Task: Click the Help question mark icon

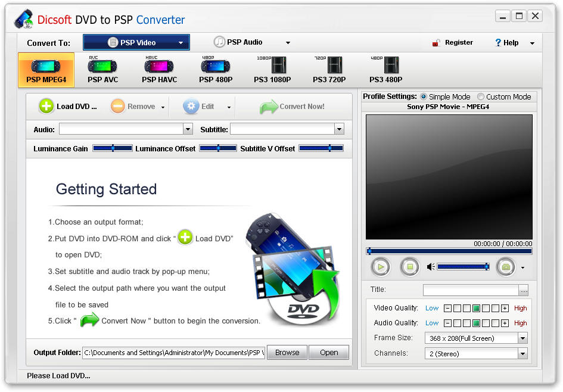Action: (498, 42)
